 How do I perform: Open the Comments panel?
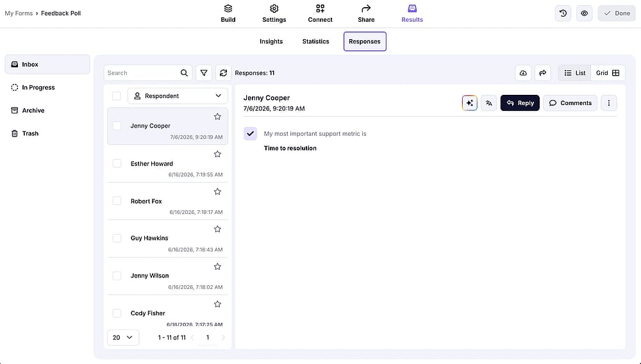click(x=570, y=103)
